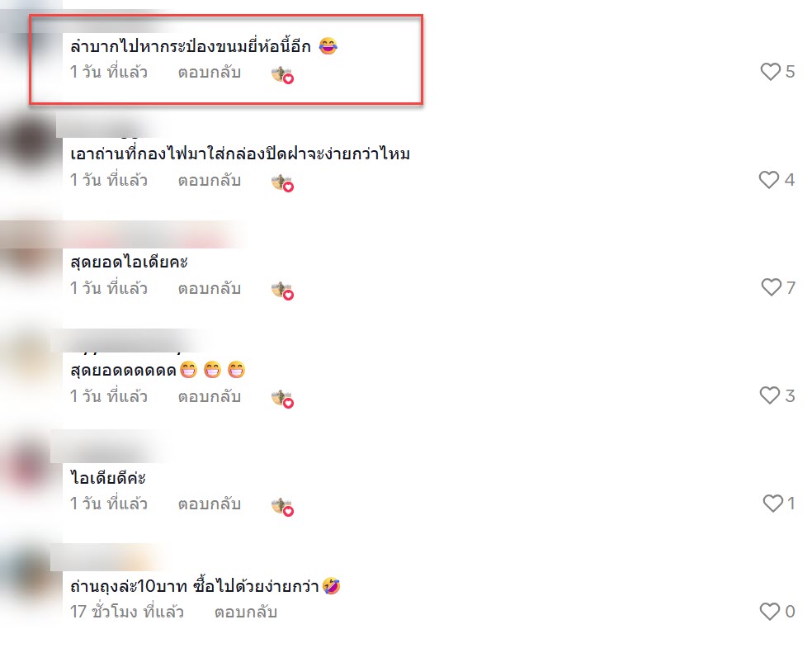Reply to the สุดยอดไอเดียคะ comment

210,288
